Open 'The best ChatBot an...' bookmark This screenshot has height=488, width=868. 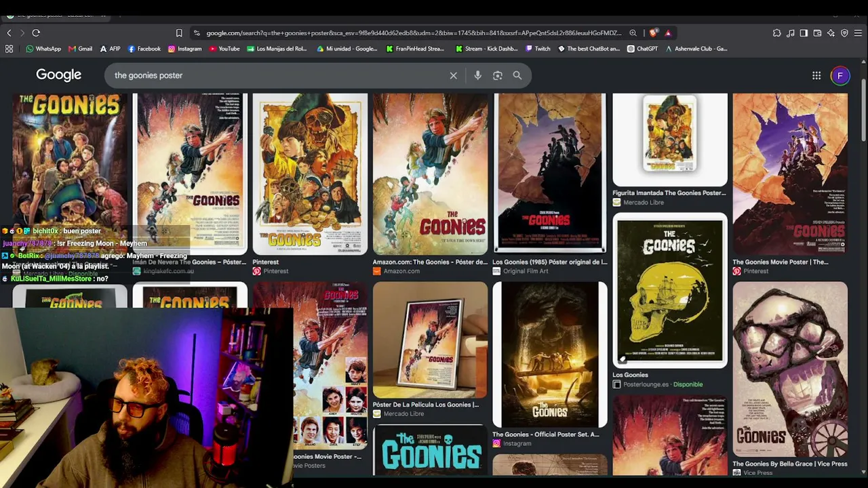pyautogui.click(x=589, y=49)
